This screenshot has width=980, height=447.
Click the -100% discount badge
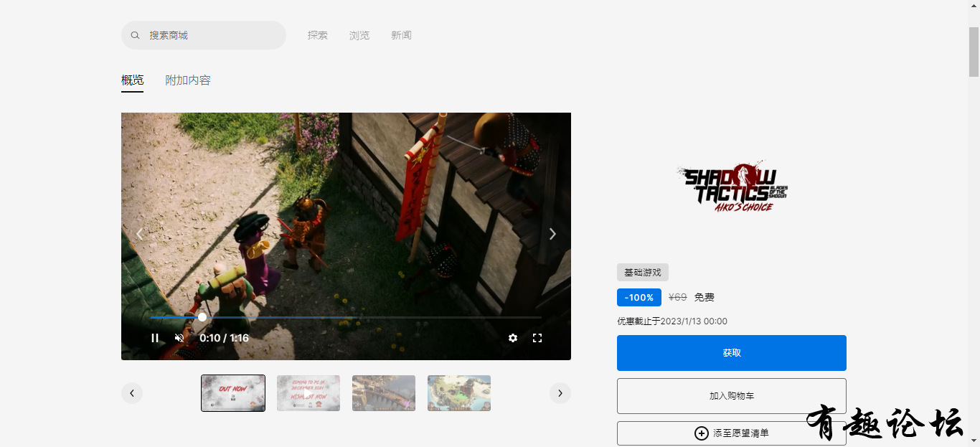point(639,298)
